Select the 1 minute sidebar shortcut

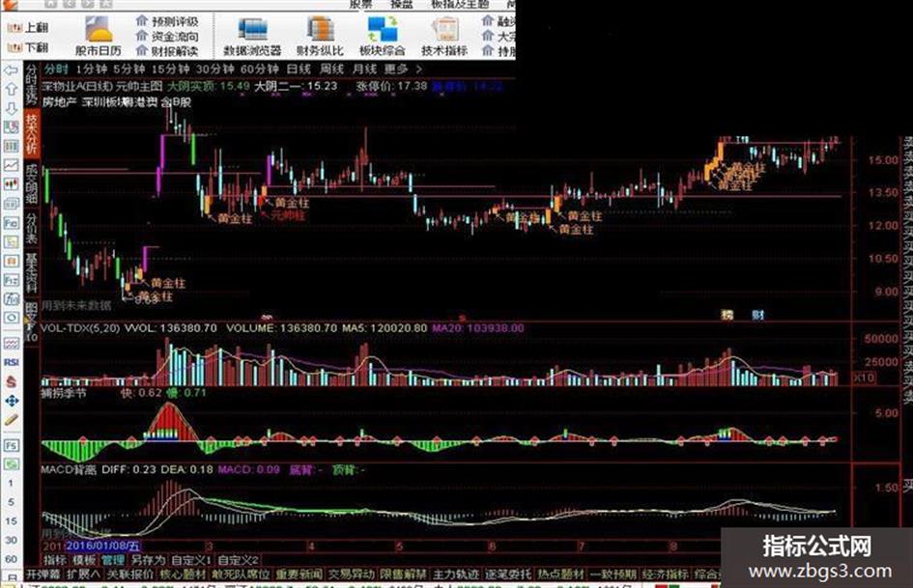coord(11,483)
